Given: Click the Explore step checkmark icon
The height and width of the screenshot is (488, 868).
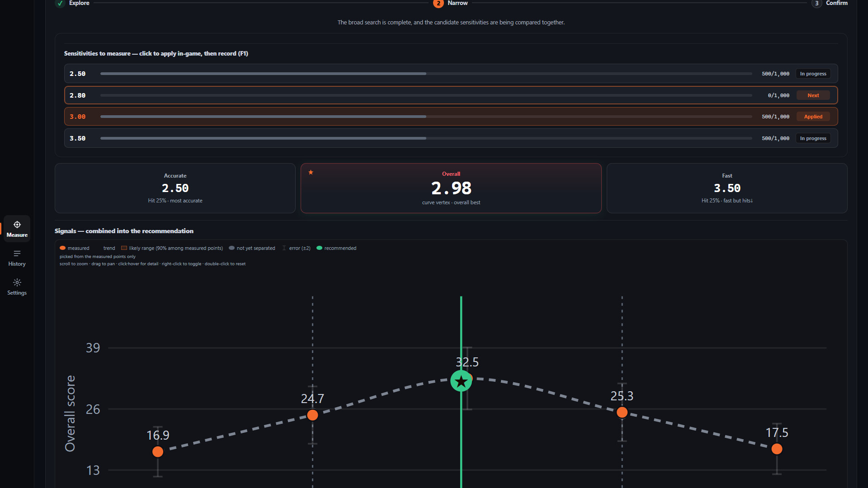Looking at the screenshot, I should pos(60,3).
